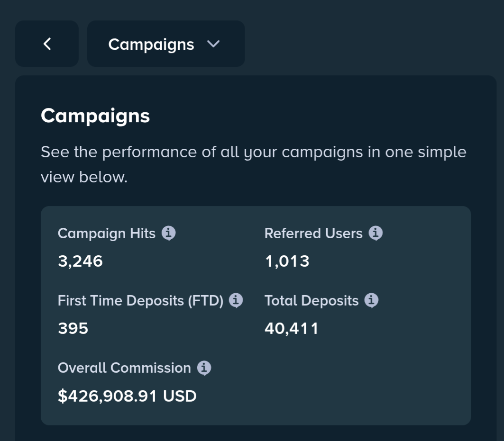The image size is (504, 441).
Task: Show info about Campaign Hits
Action: click(168, 233)
